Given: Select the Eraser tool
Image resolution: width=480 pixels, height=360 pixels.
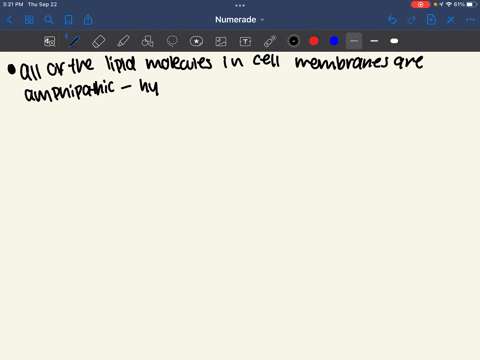Looking at the screenshot, I should [98, 41].
